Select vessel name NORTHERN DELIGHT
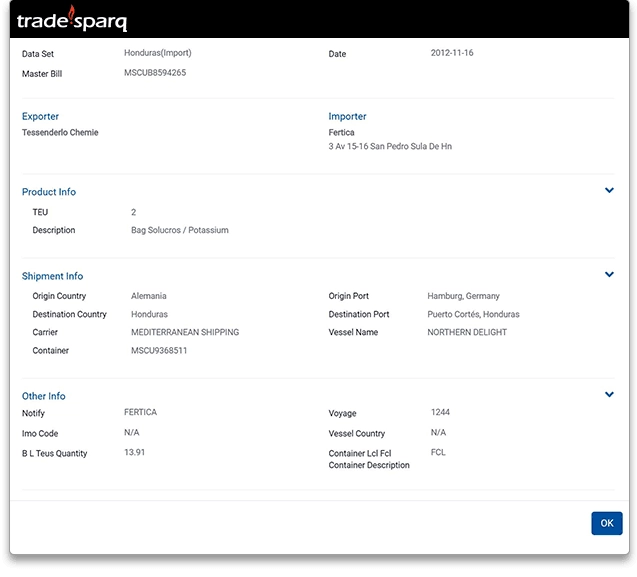 pos(467,332)
